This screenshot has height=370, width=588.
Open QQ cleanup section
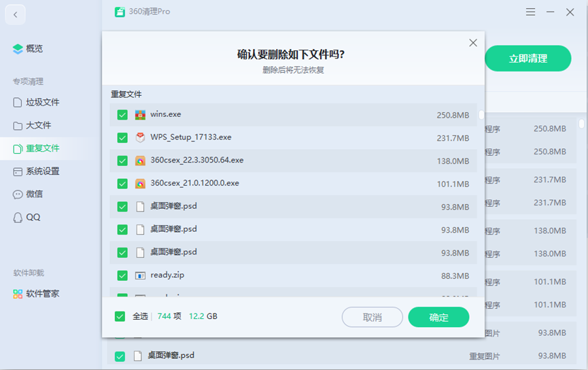click(27, 217)
